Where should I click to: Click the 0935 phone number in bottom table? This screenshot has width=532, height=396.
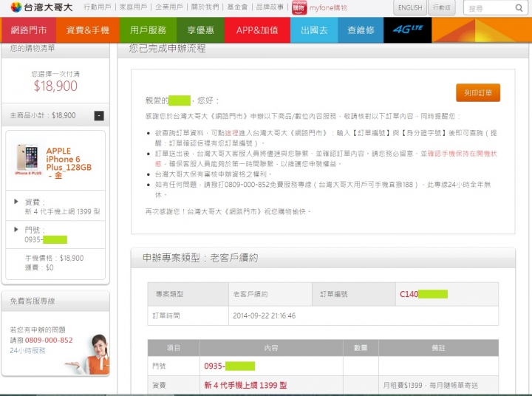point(229,366)
